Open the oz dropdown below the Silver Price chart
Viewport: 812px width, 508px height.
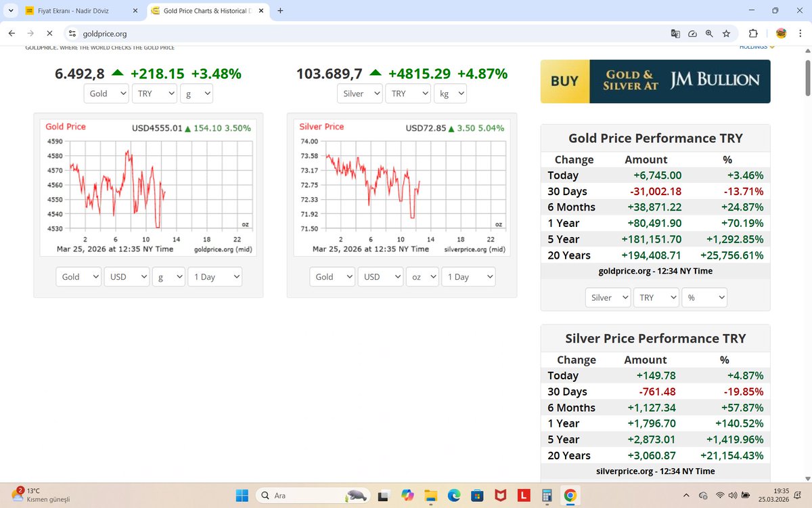(x=422, y=276)
